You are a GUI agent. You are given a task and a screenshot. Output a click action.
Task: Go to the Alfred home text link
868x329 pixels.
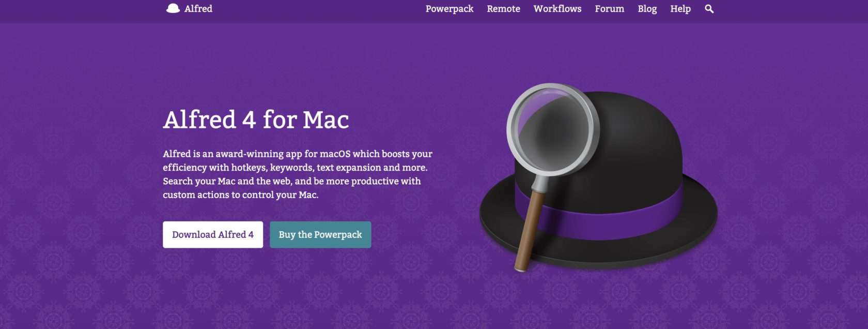(x=198, y=9)
